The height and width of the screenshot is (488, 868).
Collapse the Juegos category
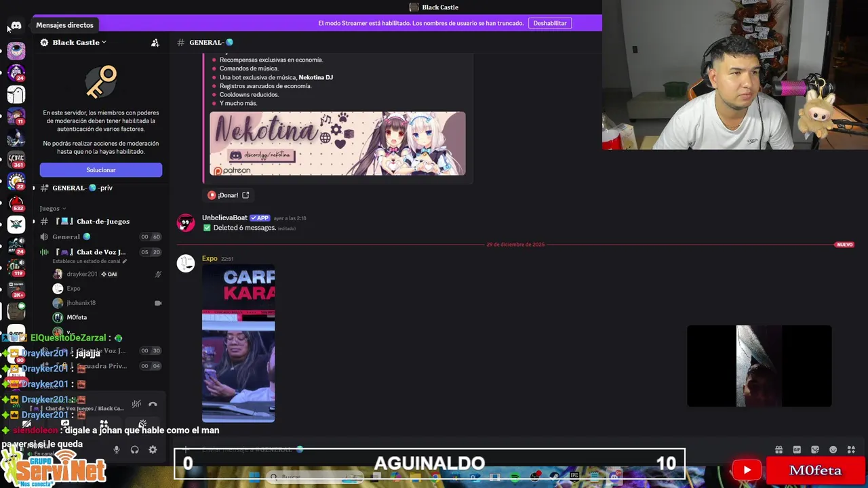pyautogui.click(x=53, y=208)
